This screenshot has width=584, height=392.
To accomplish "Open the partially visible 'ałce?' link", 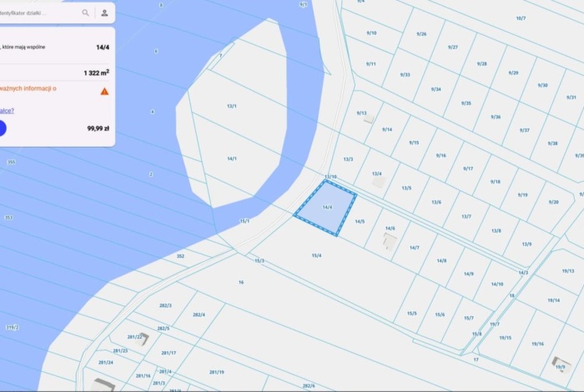I will coord(7,111).
